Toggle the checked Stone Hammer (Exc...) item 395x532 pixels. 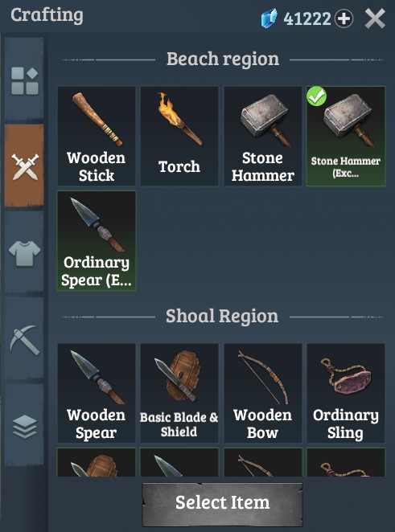pyautogui.click(x=346, y=136)
